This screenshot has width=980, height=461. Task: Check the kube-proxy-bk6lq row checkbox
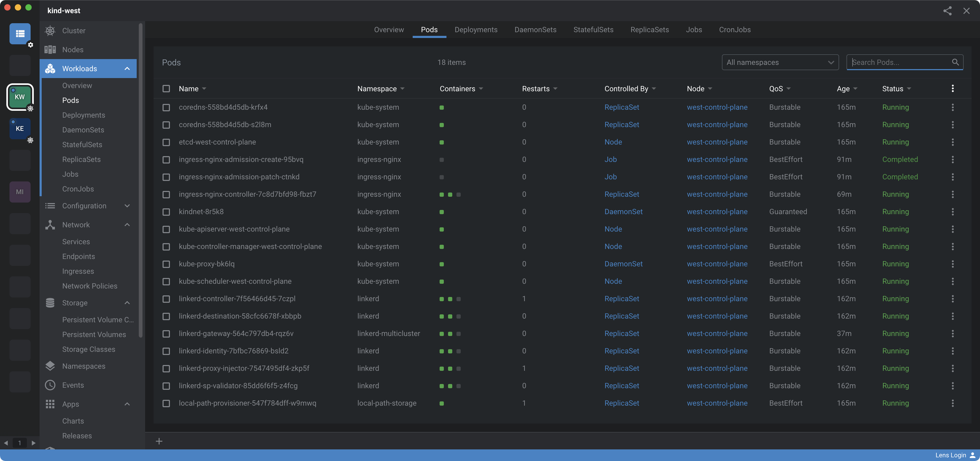pyautogui.click(x=166, y=264)
